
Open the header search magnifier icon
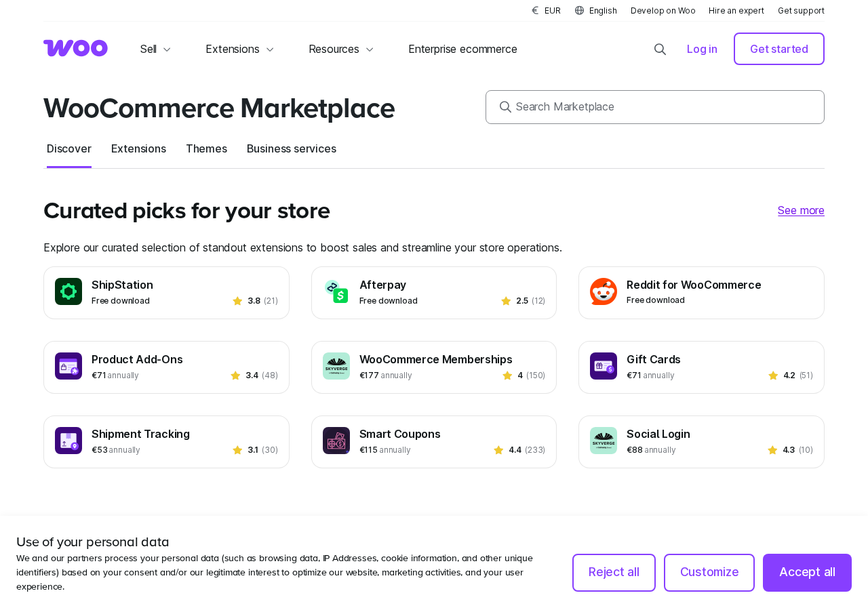tap(660, 49)
